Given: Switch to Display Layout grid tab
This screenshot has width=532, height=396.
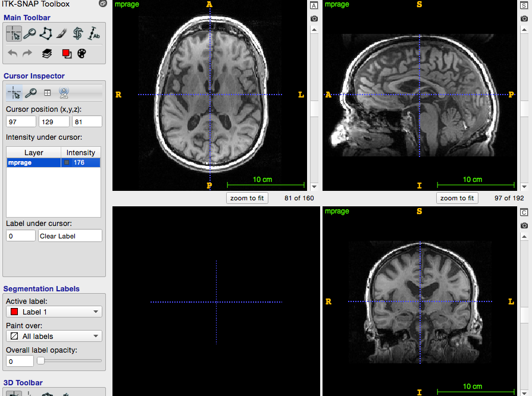Looking at the screenshot, I should [x=47, y=93].
